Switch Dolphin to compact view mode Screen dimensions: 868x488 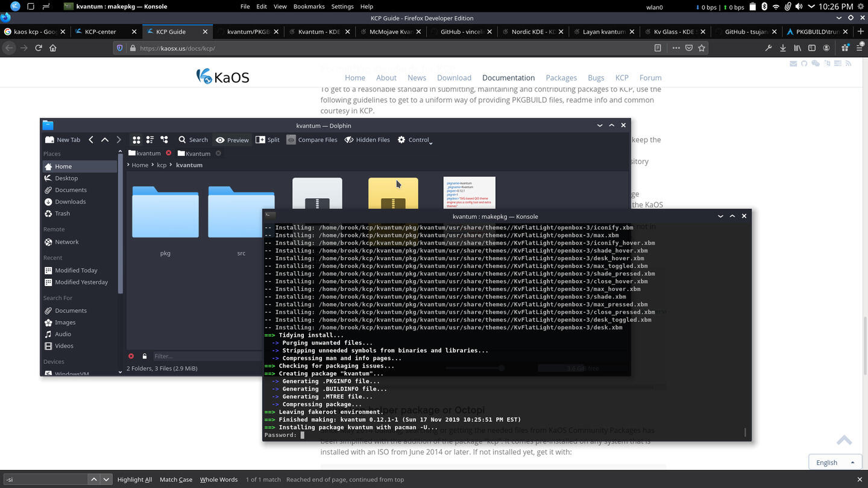click(150, 139)
